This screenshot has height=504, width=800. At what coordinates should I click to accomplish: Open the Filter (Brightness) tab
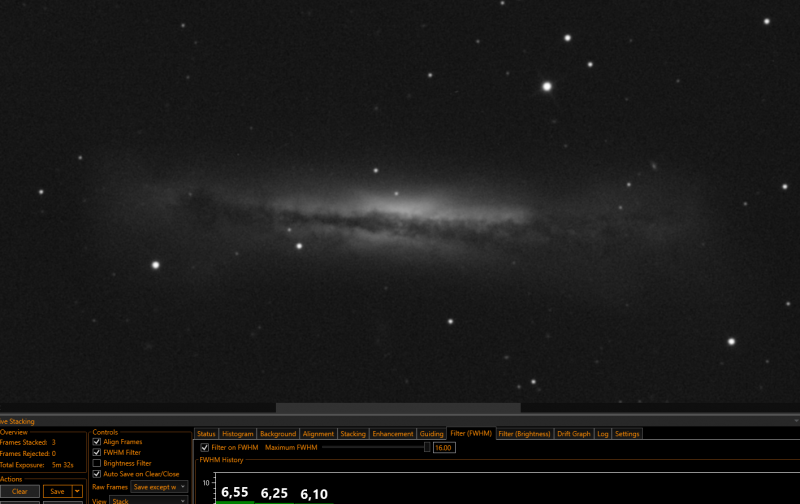pyautogui.click(x=524, y=434)
